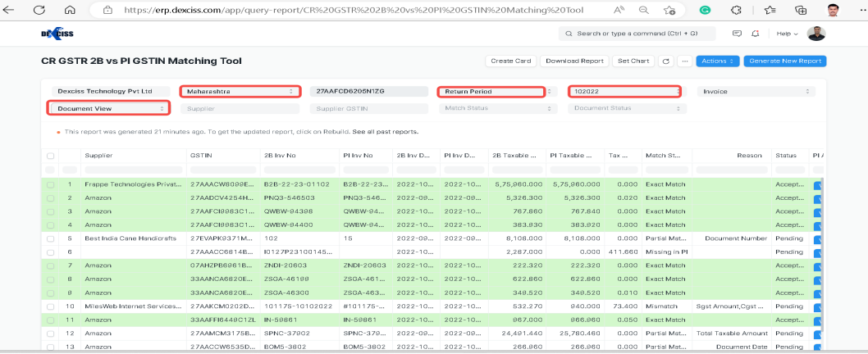The image size is (868, 354).
Task: Open the Help menu
Action: click(786, 34)
